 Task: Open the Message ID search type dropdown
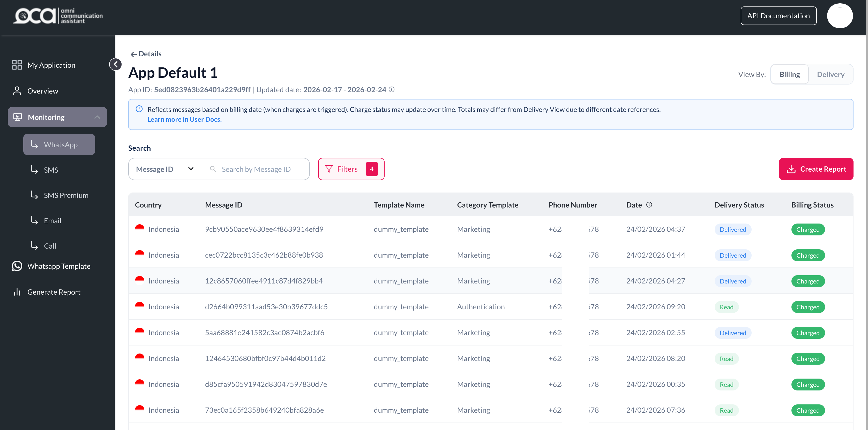click(x=165, y=169)
